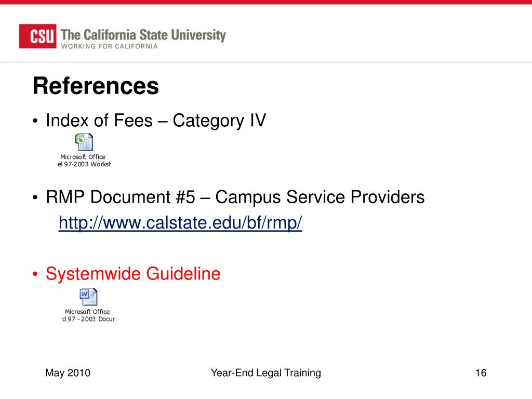Click the Index of Fees – Category IV bullet
532x399 pixels.
(x=156, y=121)
